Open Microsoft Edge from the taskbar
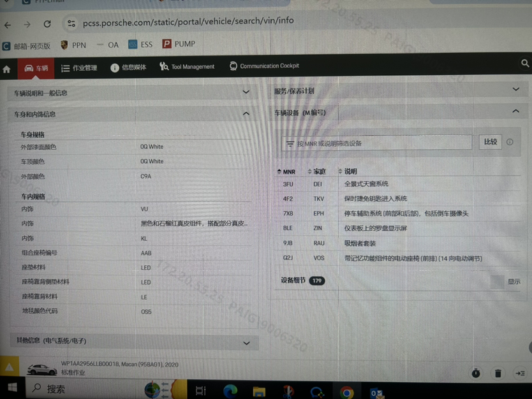Image resolution: width=532 pixels, height=399 pixels. [x=230, y=391]
